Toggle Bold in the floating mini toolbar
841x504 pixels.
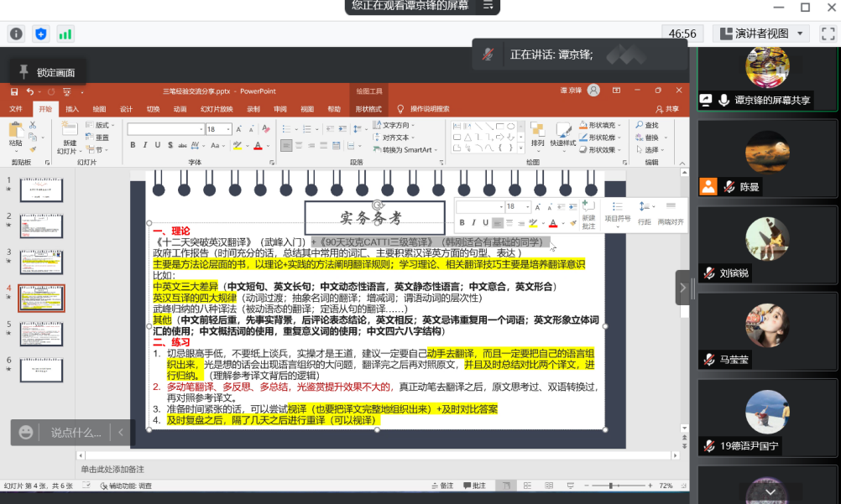[x=462, y=222]
